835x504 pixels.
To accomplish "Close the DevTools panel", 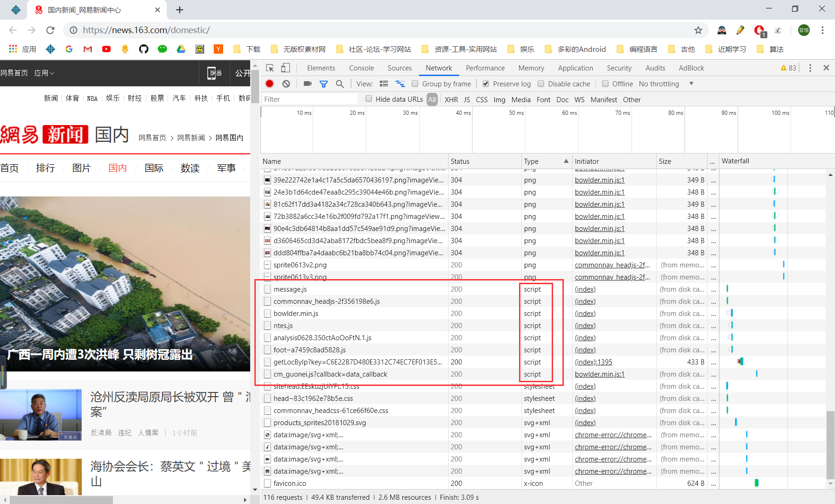I will (826, 68).
